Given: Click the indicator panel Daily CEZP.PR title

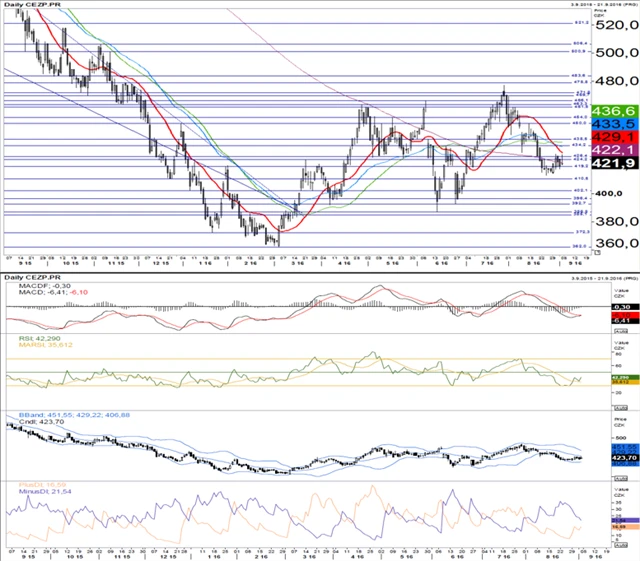Looking at the screenshot, I should coord(30,275).
